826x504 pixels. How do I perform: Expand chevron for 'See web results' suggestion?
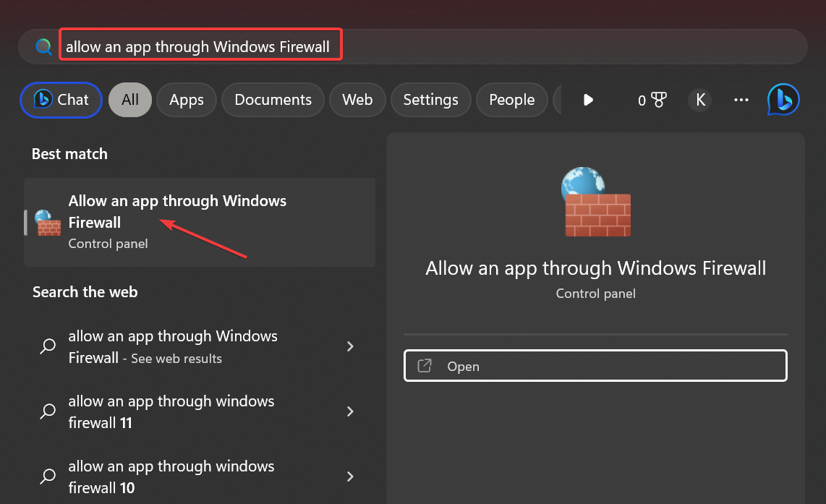tap(350, 346)
